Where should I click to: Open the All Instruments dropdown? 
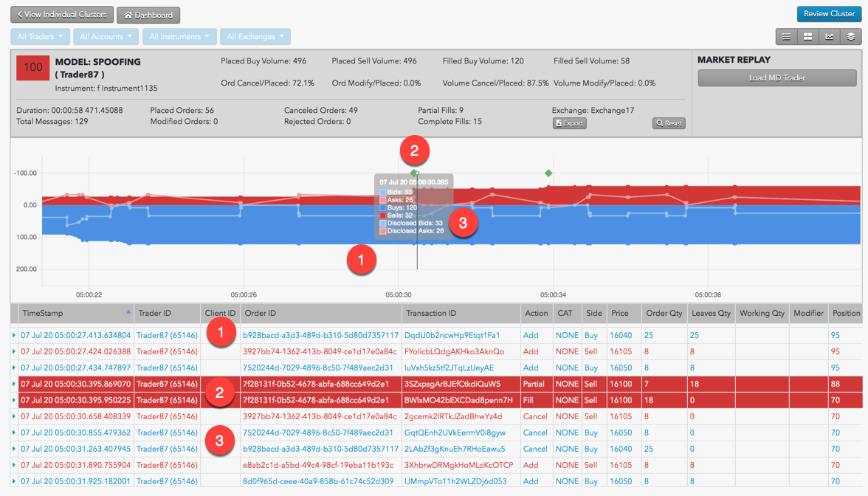coord(180,36)
